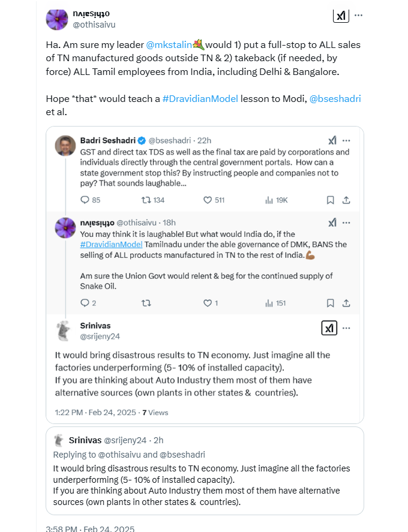Like the tweet with 1 like

pyautogui.click(x=208, y=303)
